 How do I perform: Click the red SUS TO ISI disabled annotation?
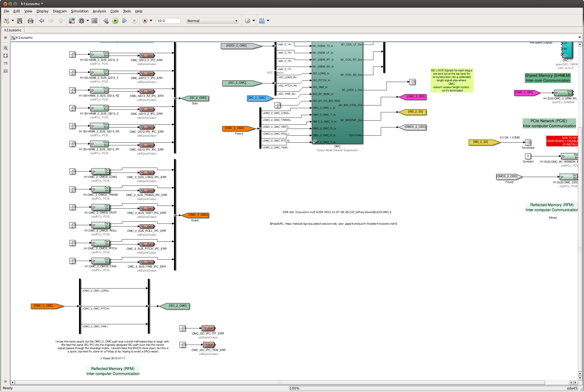(x=562, y=141)
